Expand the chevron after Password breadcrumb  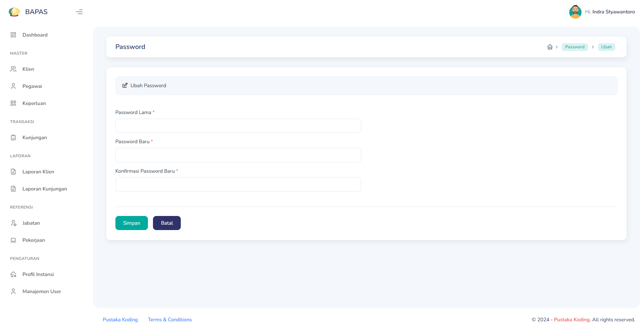(x=593, y=47)
